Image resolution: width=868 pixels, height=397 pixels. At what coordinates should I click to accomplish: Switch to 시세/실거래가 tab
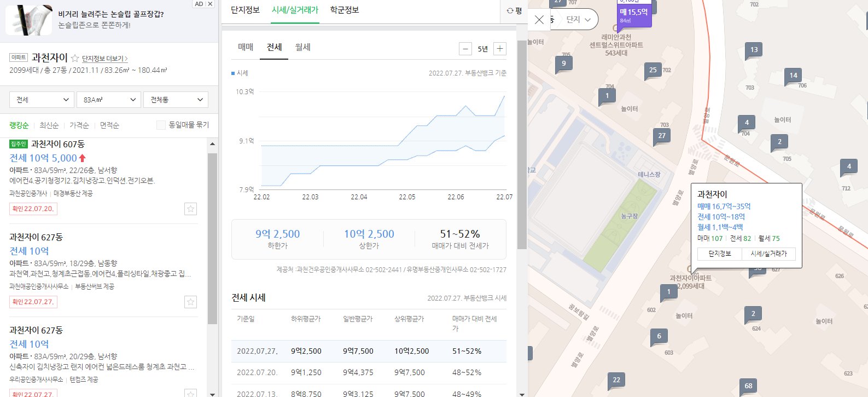(x=295, y=10)
